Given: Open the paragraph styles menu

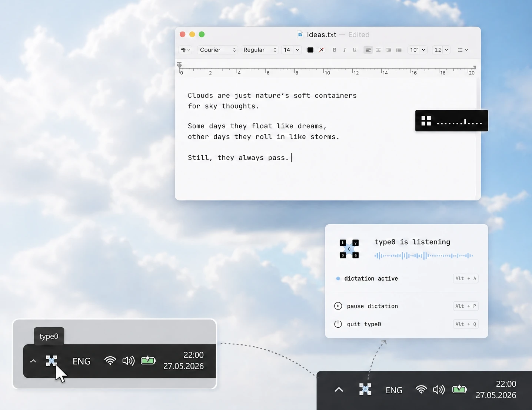Looking at the screenshot, I should [x=186, y=50].
